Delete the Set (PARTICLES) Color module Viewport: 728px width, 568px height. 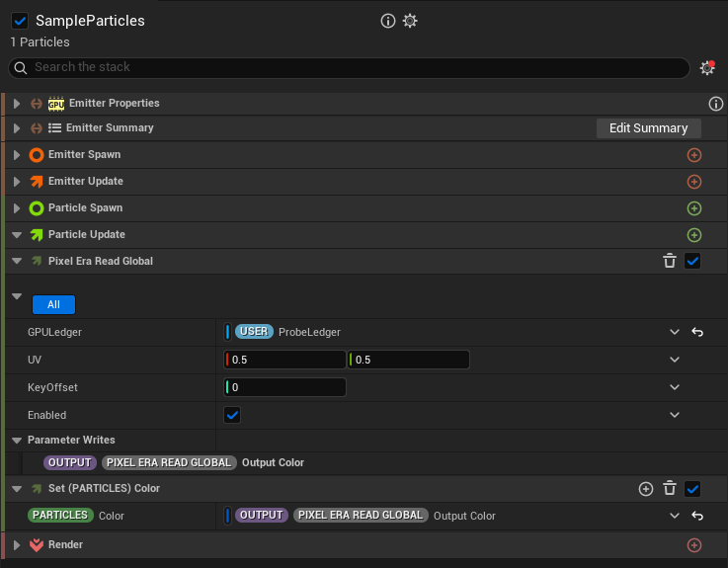coord(670,489)
